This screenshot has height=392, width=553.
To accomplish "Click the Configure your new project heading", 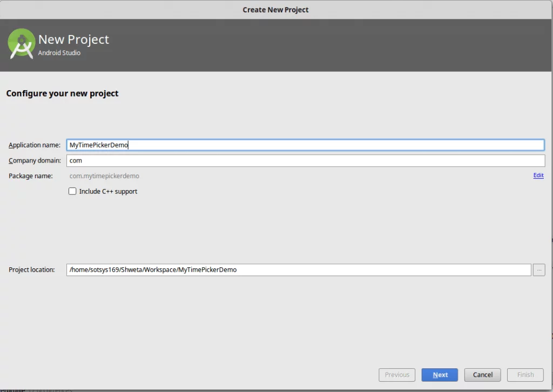I will click(62, 93).
